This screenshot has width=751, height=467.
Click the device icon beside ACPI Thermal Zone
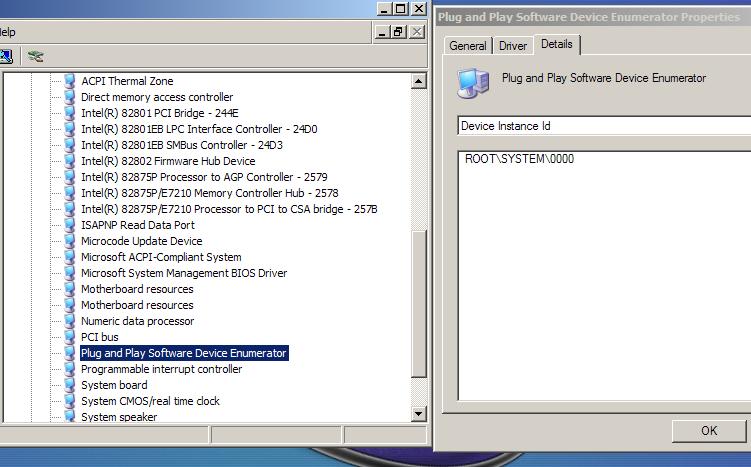pos(69,81)
